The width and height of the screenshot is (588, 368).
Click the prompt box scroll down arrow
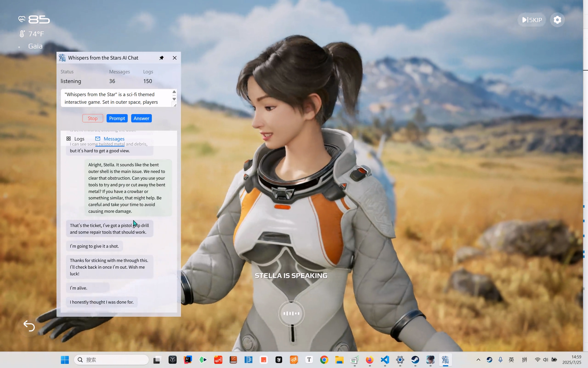point(174,99)
